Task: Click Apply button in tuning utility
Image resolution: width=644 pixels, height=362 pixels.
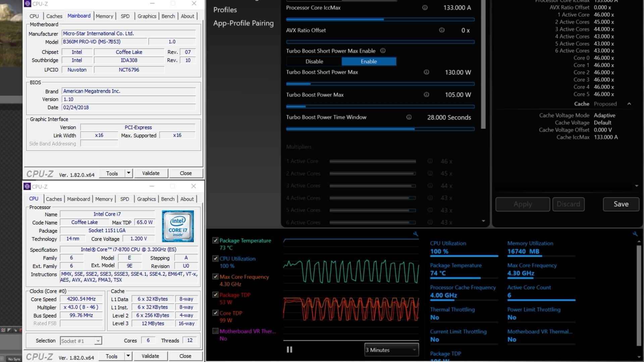Action: (x=523, y=204)
